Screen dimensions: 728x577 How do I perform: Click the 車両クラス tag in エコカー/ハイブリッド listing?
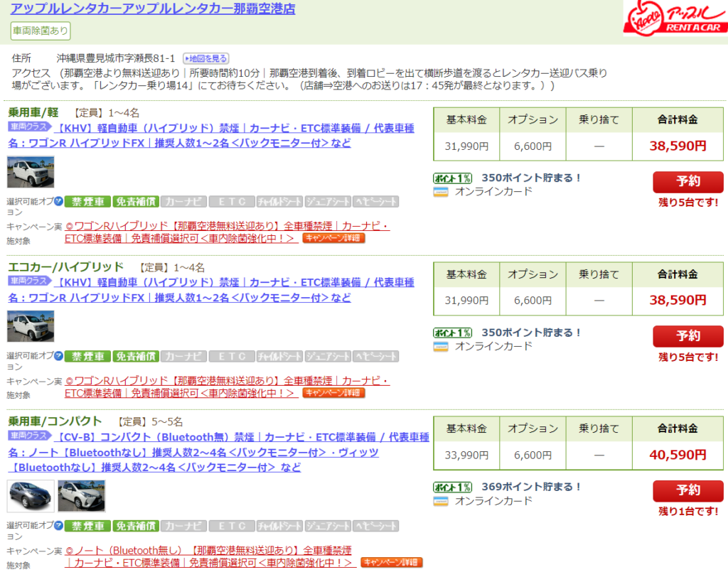pos(30,281)
